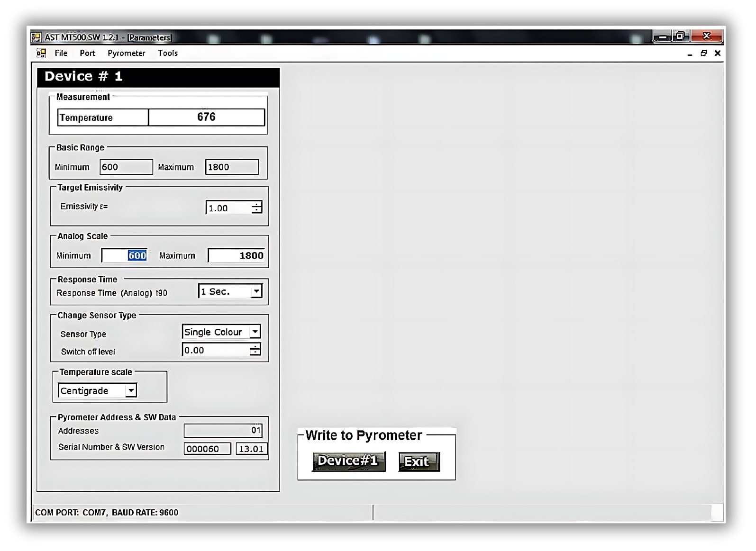Decrease emissivity with the down spinner arrow
The width and height of the screenshot is (756, 551).
[x=256, y=210]
